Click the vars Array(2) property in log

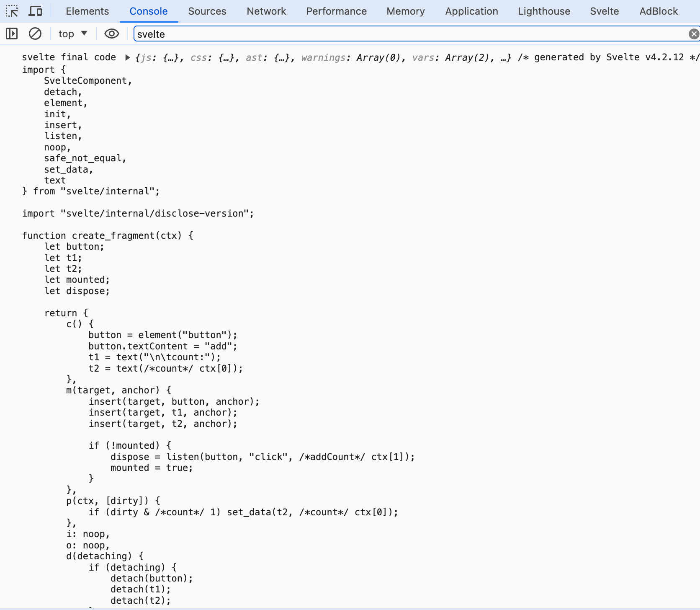[x=450, y=57]
